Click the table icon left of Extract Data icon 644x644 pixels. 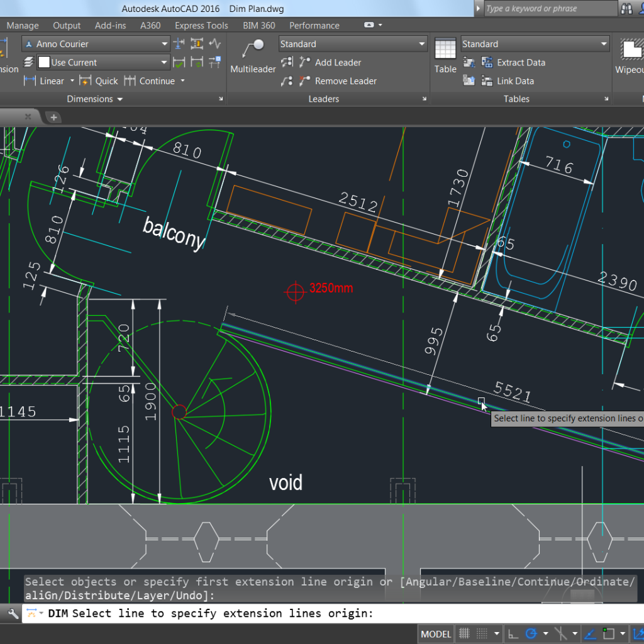point(469,62)
